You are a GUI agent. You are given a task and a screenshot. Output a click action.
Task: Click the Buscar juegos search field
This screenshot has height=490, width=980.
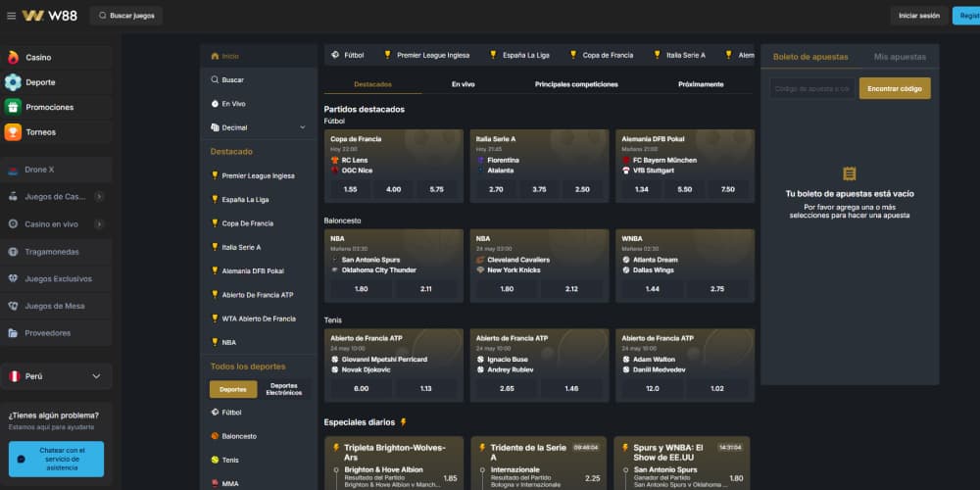(x=126, y=16)
